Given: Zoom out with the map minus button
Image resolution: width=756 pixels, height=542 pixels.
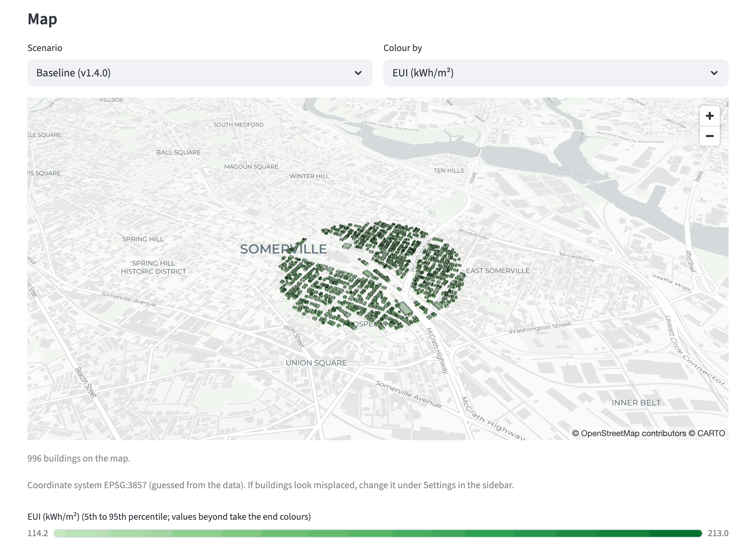Looking at the screenshot, I should [x=709, y=136].
